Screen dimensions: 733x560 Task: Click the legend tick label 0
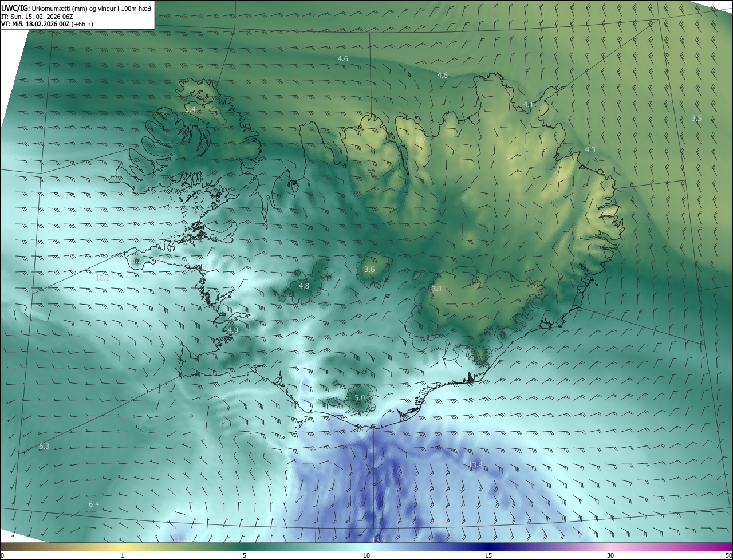tap(2, 555)
